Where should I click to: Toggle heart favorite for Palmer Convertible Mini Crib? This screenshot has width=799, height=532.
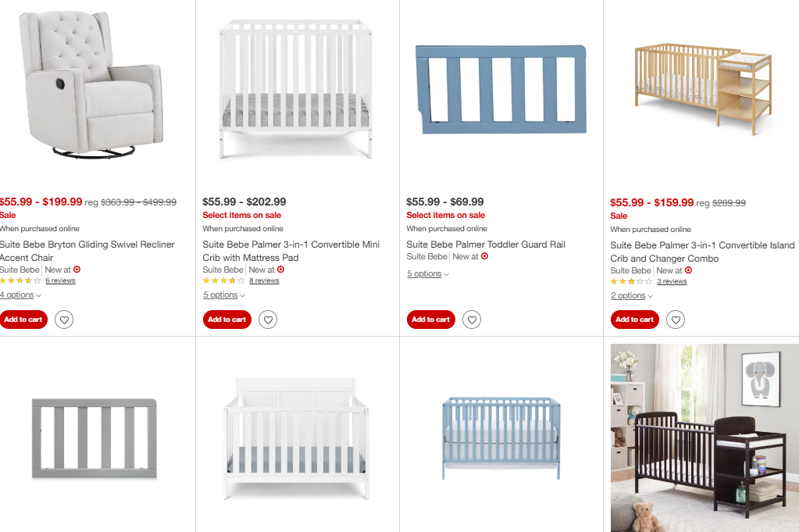point(268,320)
